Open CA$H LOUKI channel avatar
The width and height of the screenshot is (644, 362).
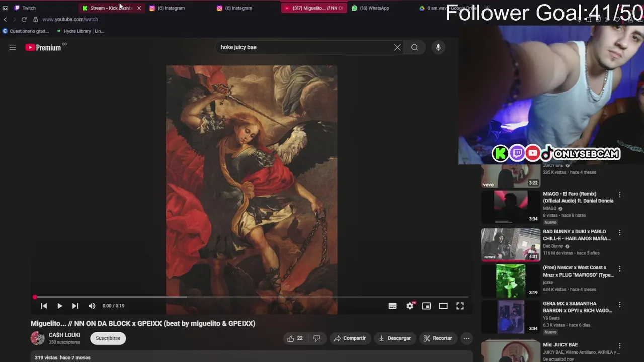pyautogui.click(x=38, y=338)
